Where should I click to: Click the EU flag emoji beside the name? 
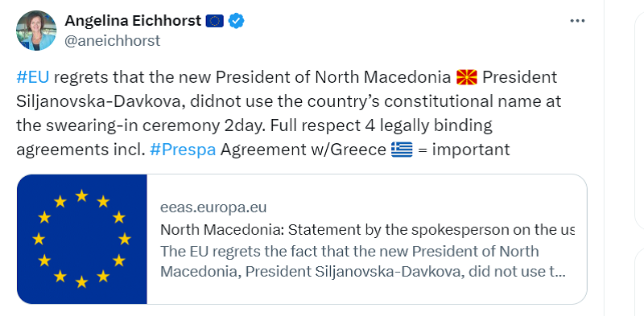pyautogui.click(x=215, y=21)
